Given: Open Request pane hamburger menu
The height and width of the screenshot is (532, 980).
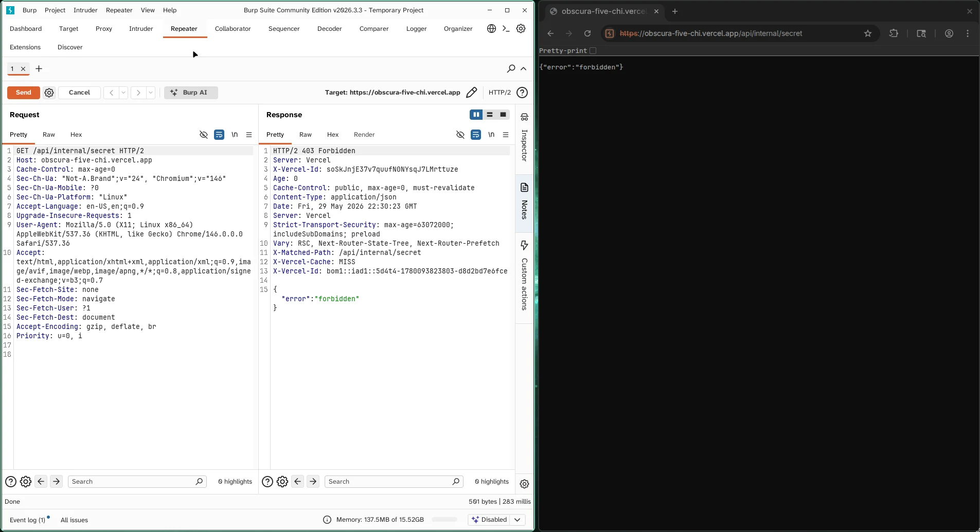Looking at the screenshot, I should (249, 135).
